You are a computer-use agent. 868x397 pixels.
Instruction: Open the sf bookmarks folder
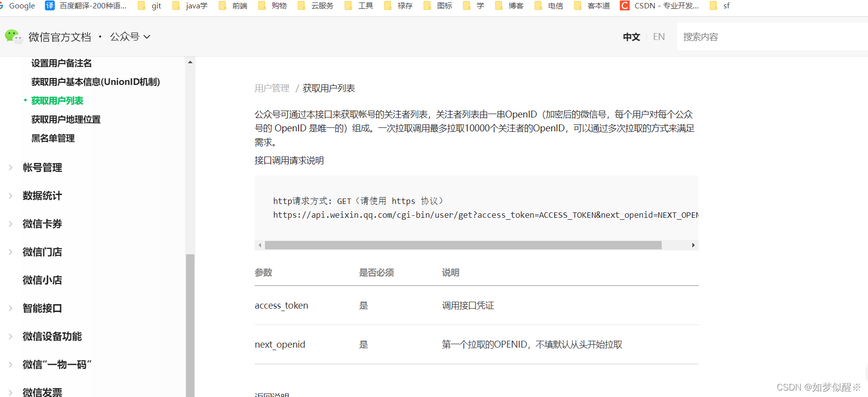[x=720, y=5]
